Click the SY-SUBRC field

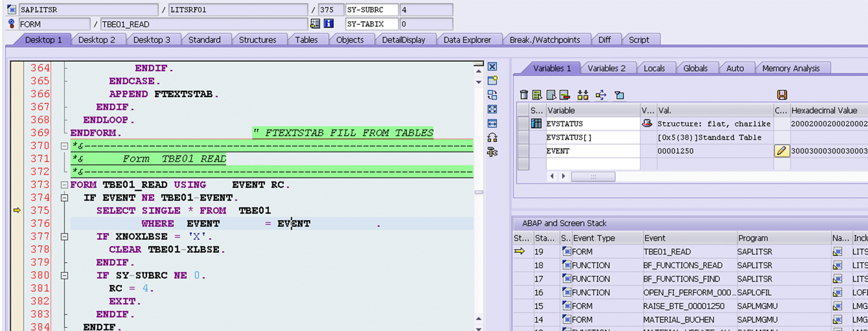[372, 9]
